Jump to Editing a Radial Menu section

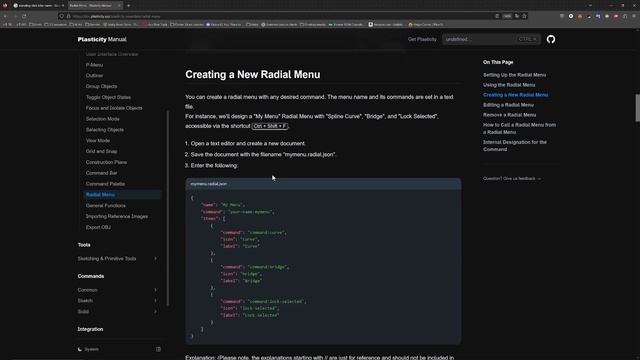tap(508, 105)
